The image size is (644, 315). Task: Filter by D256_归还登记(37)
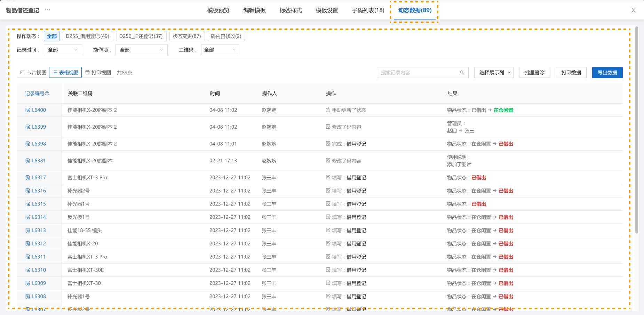click(141, 36)
